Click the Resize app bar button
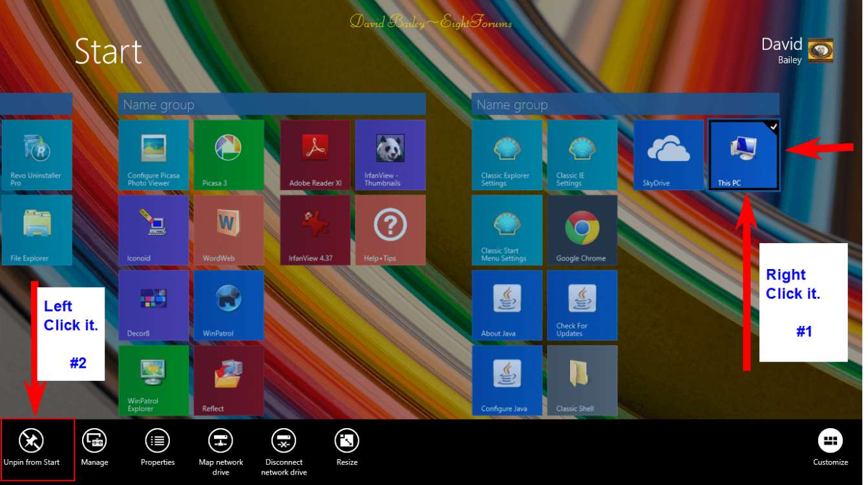Image resolution: width=868 pixels, height=485 pixels. pyautogui.click(x=347, y=448)
